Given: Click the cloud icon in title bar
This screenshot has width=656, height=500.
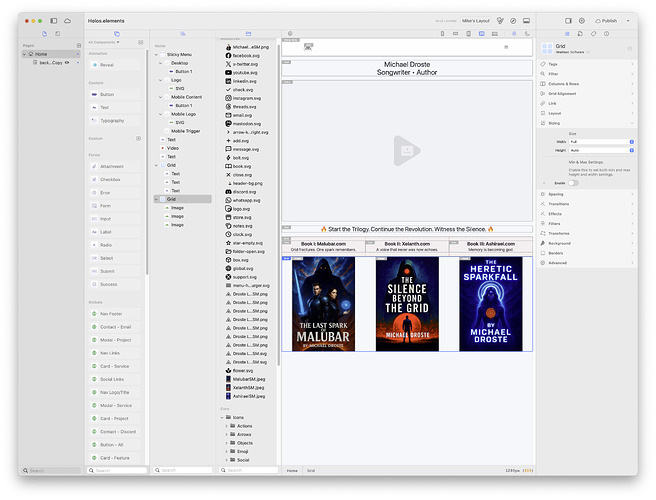Looking at the screenshot, I should 67,21.
